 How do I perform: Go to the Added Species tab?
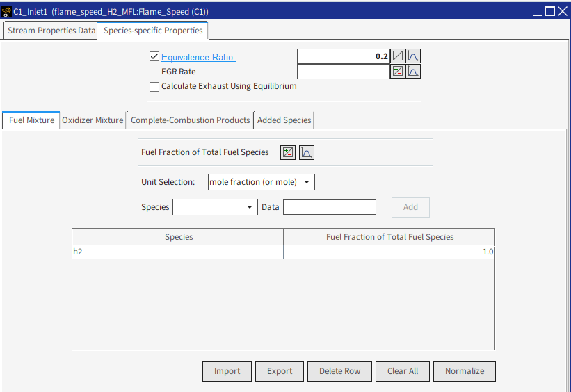coord(284,120)
